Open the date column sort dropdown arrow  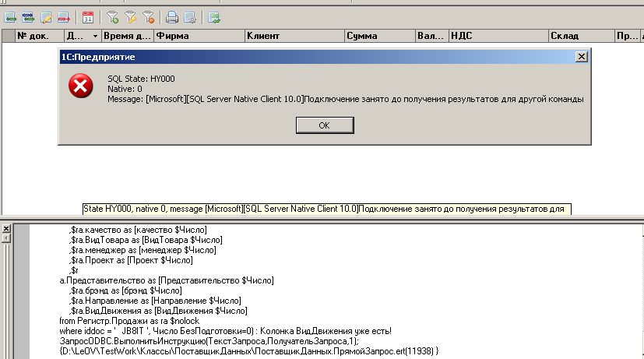[x=95, y=36]
